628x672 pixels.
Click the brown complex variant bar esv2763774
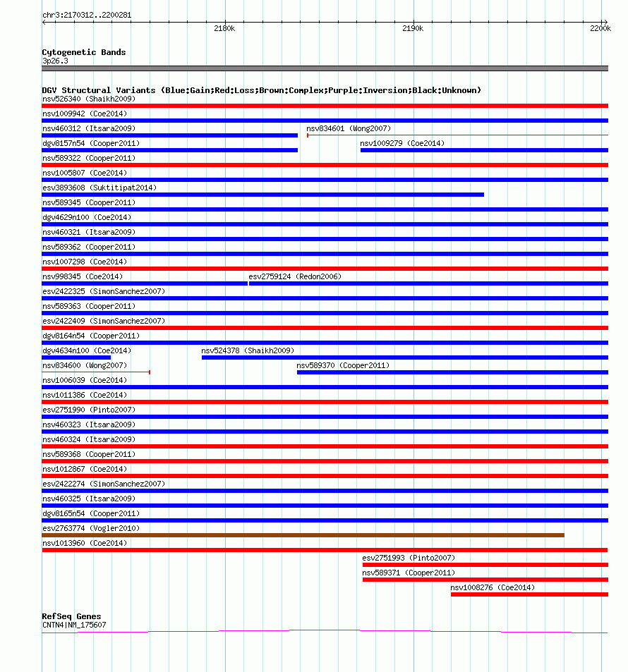click(303, 535)
